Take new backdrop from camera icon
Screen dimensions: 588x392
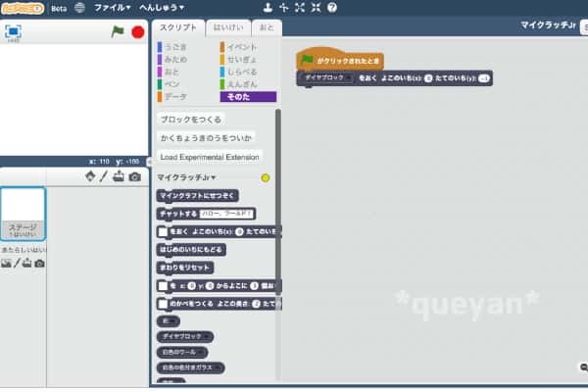39,264
